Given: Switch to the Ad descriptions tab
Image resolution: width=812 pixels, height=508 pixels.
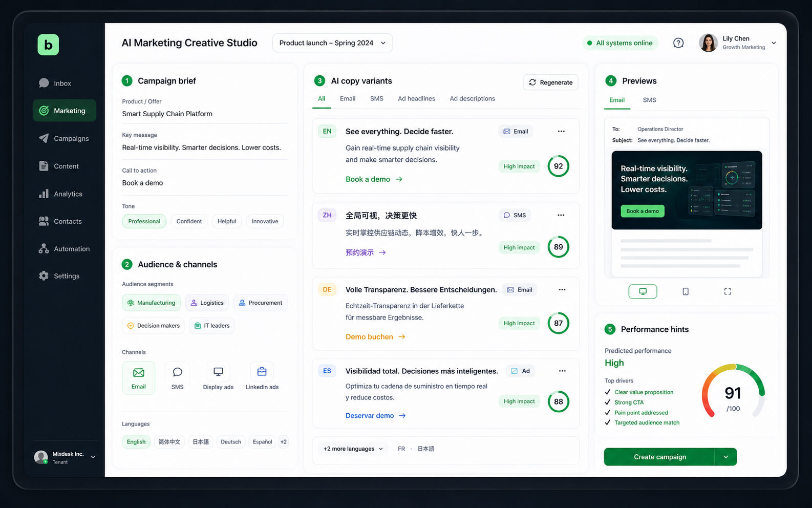Looking at the screenshot, I should [x=473, y=99].
